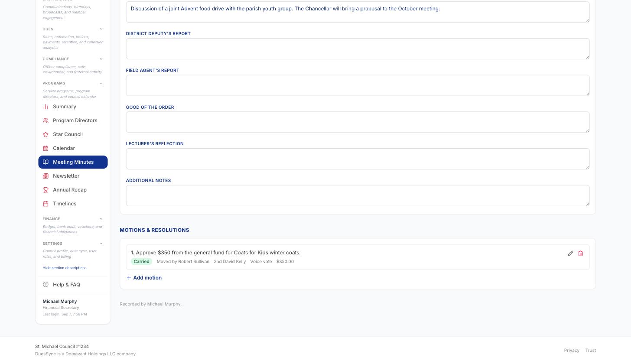The height and width of the screenshot is (364, 631).
Task: Click the 'Moved by Robert Sullivan' text
Action: [x=183, y=262]
